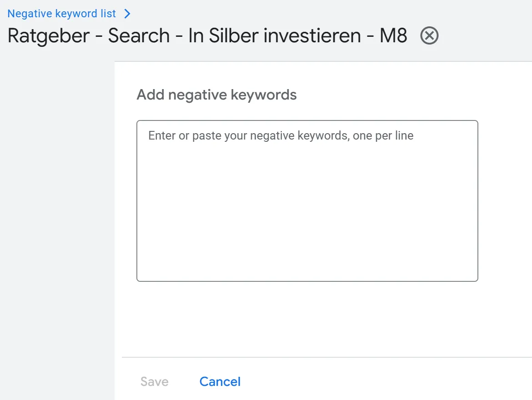Click the word 'keywords' in the heading
Image resolution: width=532 pixels, height=400 pixels.
point(264,95)
